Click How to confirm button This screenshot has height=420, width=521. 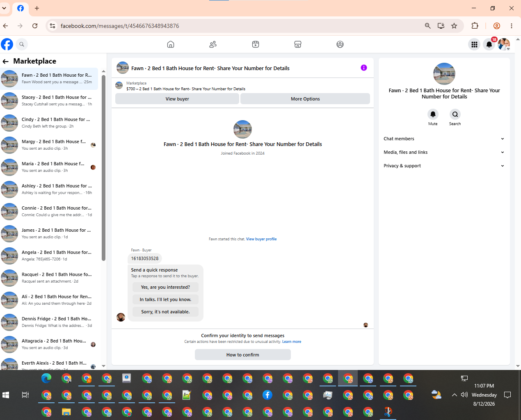[x=243, y=355]
